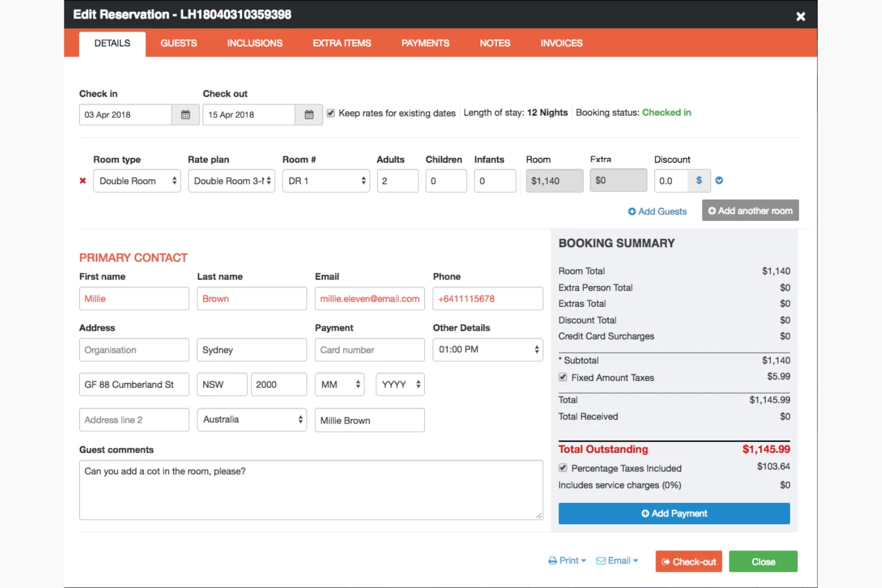Open the 01:00 PM time dropdown
This screenshot has width=882, height=588.
tap(487, 350)
